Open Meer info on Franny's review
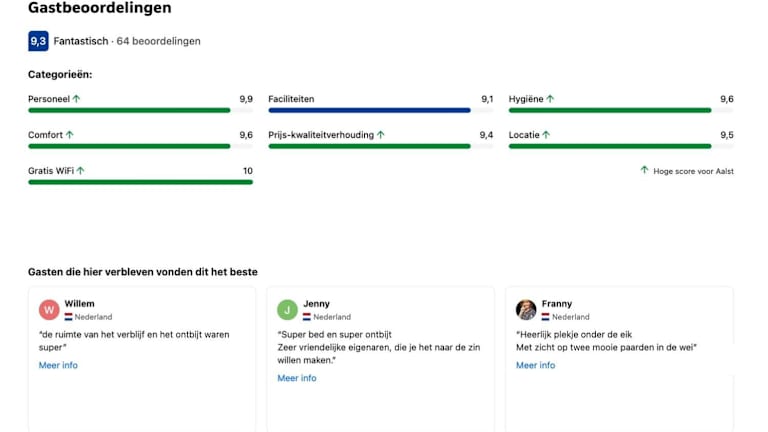This screenshot has height=432, width=768. (x=535, y=365)
